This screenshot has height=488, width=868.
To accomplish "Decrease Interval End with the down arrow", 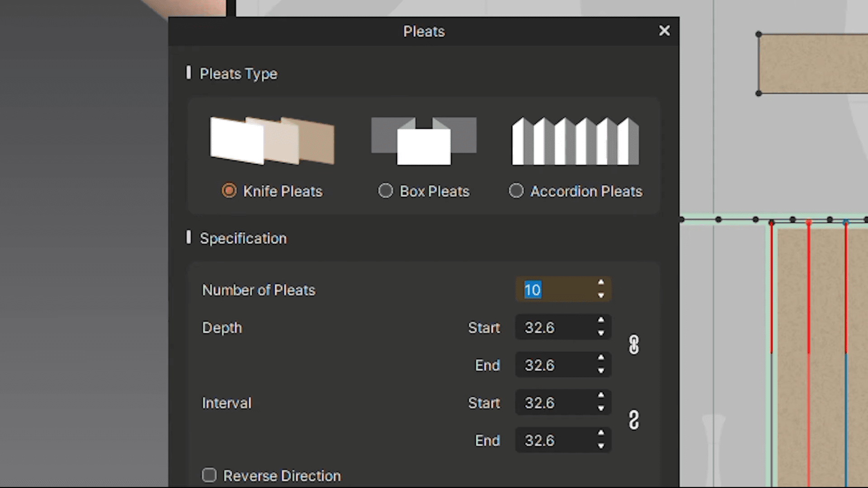I will [601, 446].
